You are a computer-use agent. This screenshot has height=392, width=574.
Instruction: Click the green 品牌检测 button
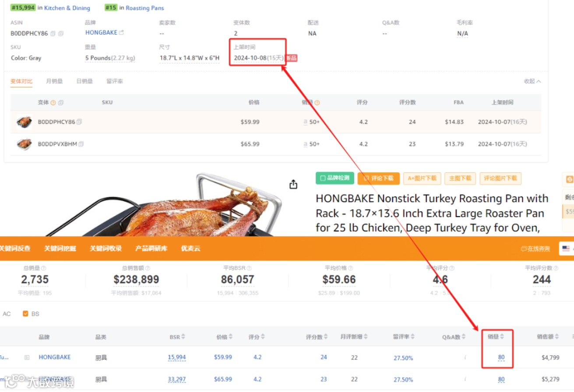click(x=335, y=178)
